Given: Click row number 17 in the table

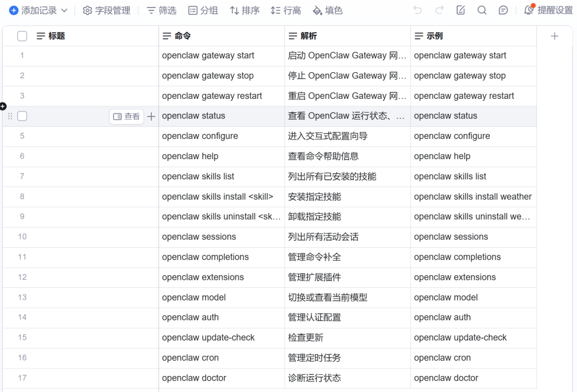Looking at the screenshot, I should click(x=22, y=379).
